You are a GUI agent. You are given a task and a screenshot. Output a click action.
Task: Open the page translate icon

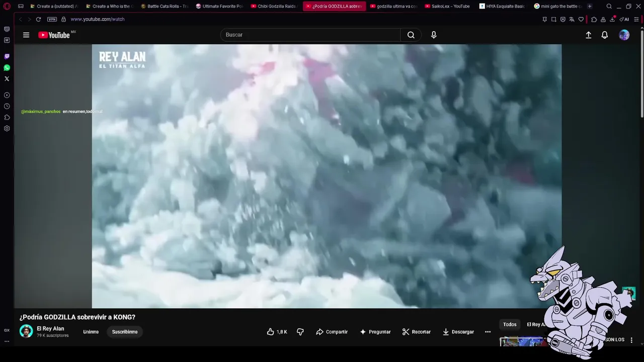(x=572, y=19)
